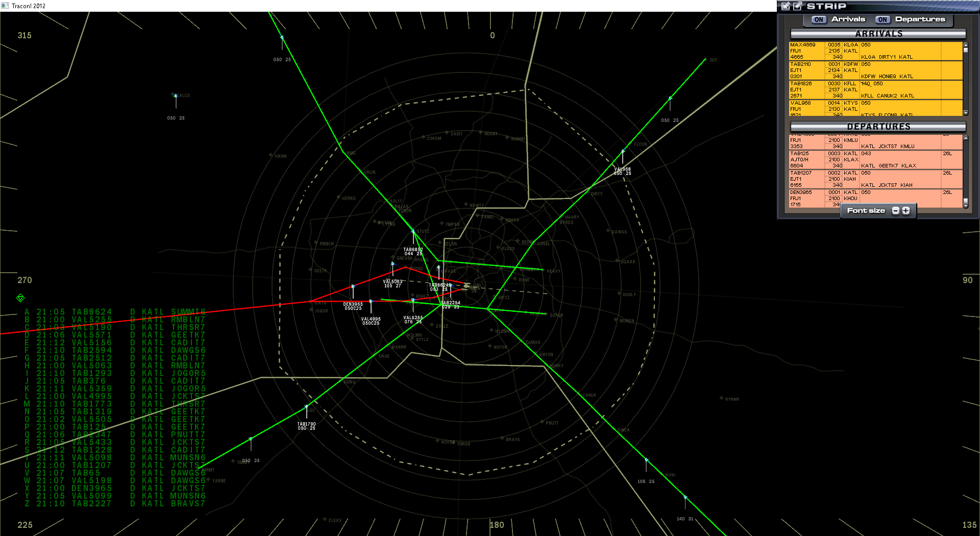Image resolution: width=980 pixels, height=536 pixels.
Task: Select the DEN3965 aircraft blip
Action: tap(353, 286)
